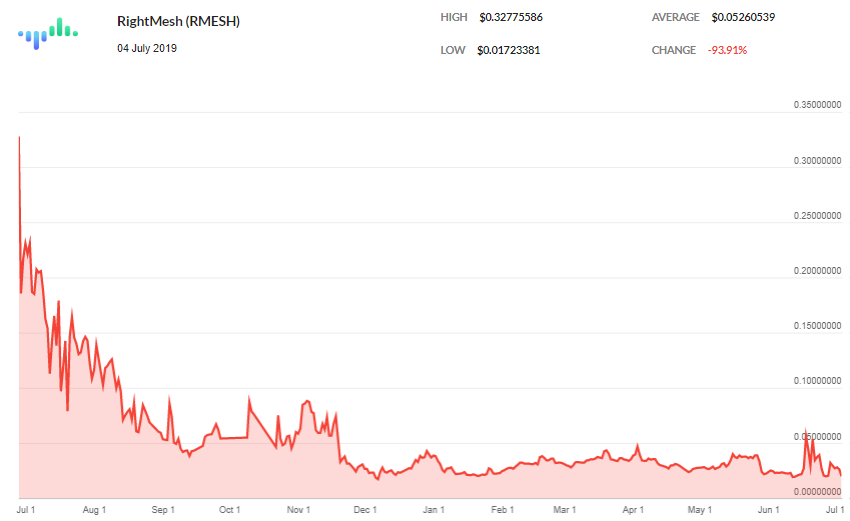Select the high value $0.32775586
Viewport: 850px width, 521px height.
click(511, 17)
